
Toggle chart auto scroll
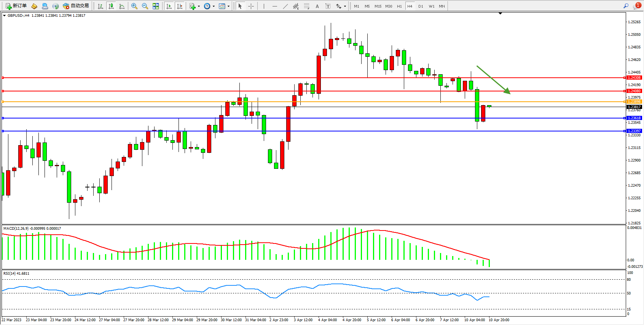pyautogui.click(x=169, y=6)
